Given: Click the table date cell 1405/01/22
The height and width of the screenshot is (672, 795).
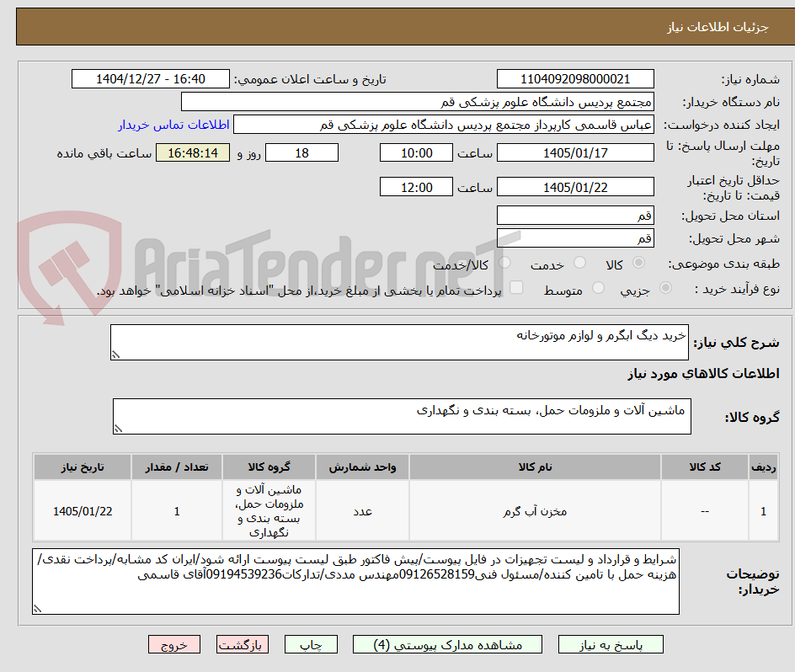Looking at the screenshot, I should tap(83, 510).
